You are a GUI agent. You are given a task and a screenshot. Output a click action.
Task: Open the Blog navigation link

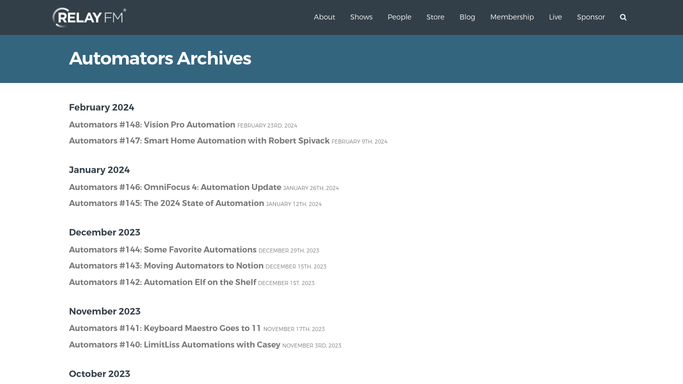[x=467, y=17]
